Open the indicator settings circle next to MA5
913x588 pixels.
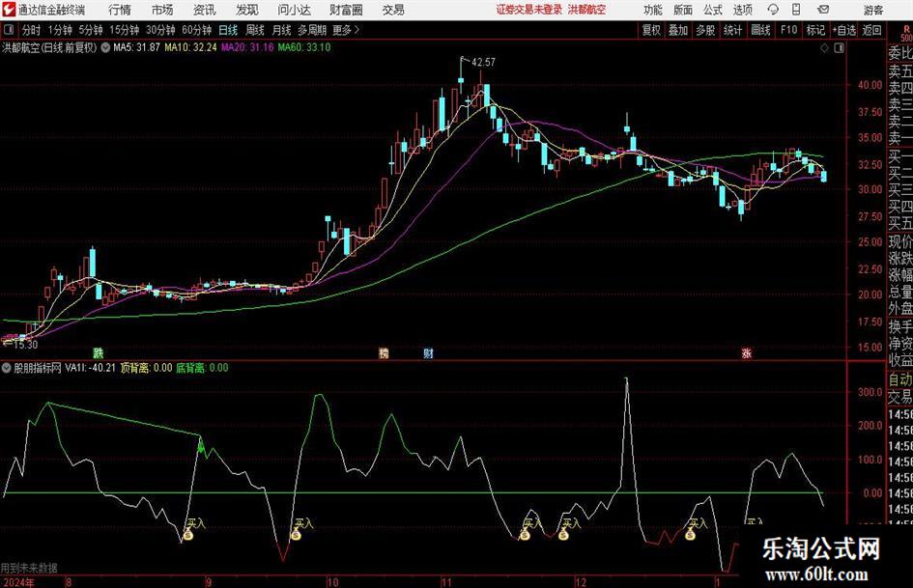(105, 47)
